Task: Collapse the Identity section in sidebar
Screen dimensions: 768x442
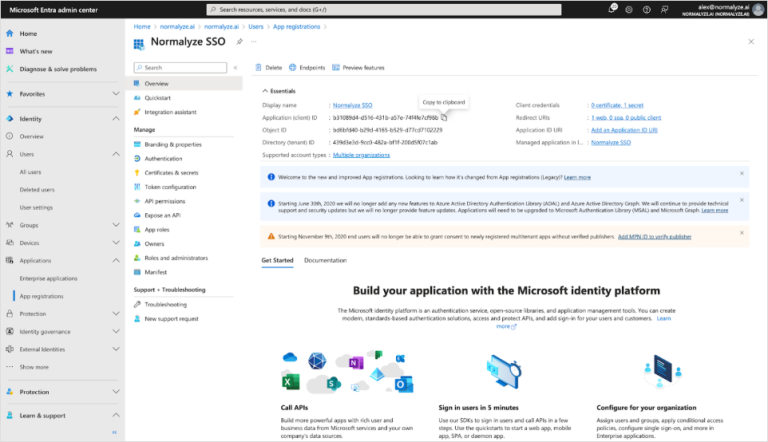Action: click(116, 119)
